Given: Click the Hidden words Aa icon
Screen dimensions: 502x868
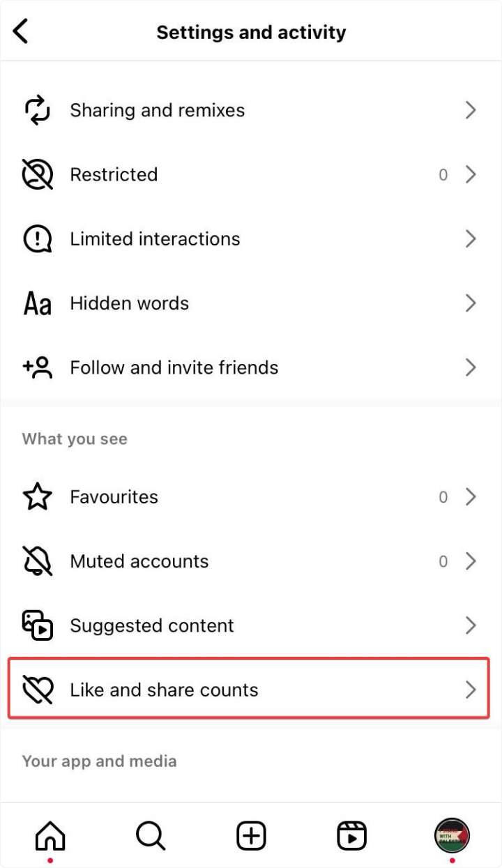Looking at the screenshot, I should click(x=36, y=303).
